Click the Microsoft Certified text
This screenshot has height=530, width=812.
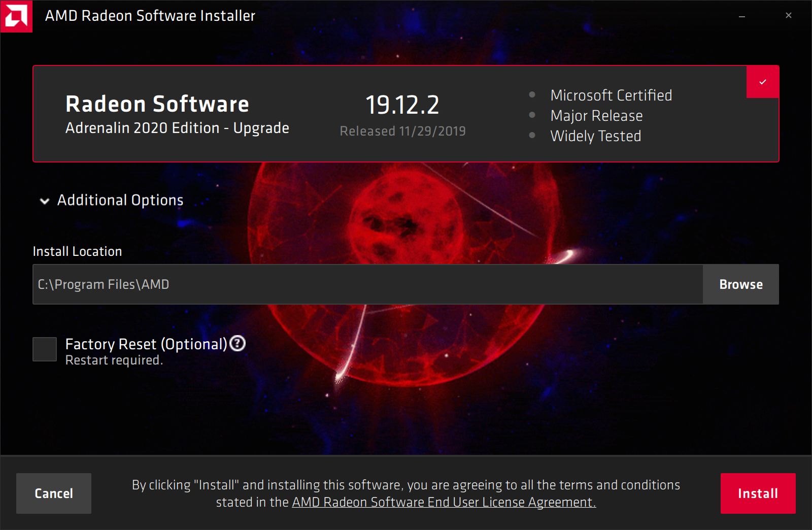612,95
